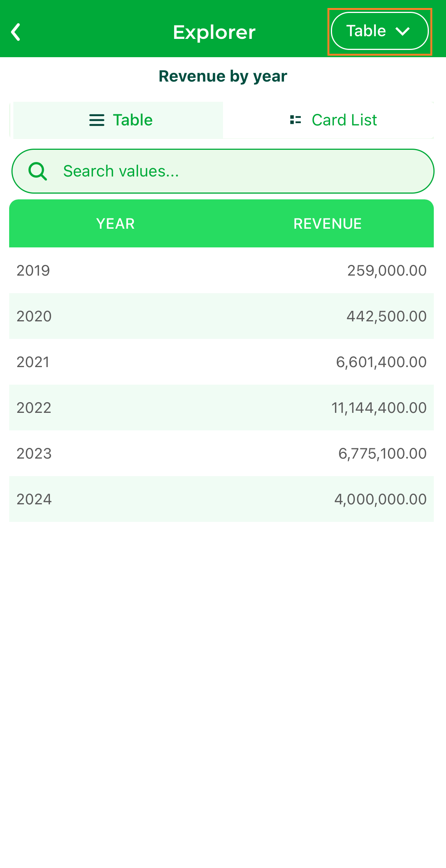Image resolution: width=446 pixels, height=868 pixels.
Task: Select the 2020 row year cell
Action: click(x=34, y=316)
